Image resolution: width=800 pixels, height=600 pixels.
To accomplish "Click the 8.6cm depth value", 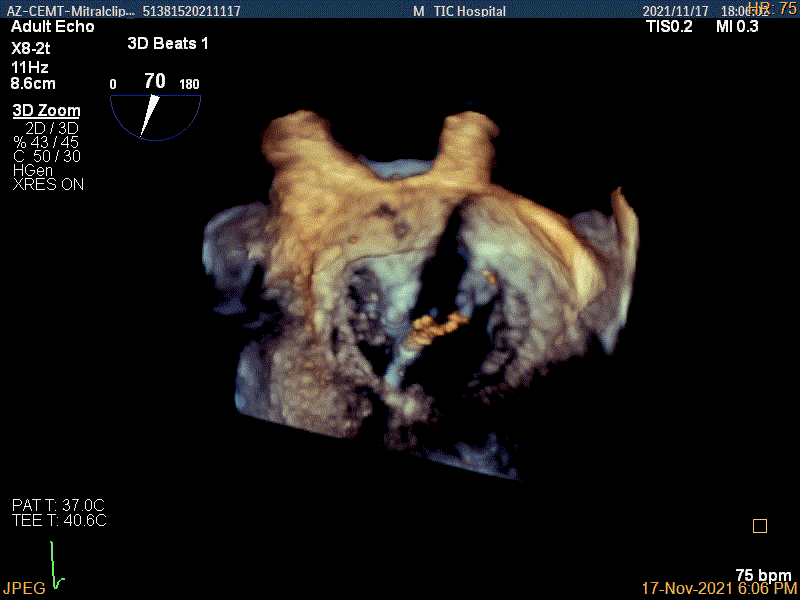I will point(34,86).
